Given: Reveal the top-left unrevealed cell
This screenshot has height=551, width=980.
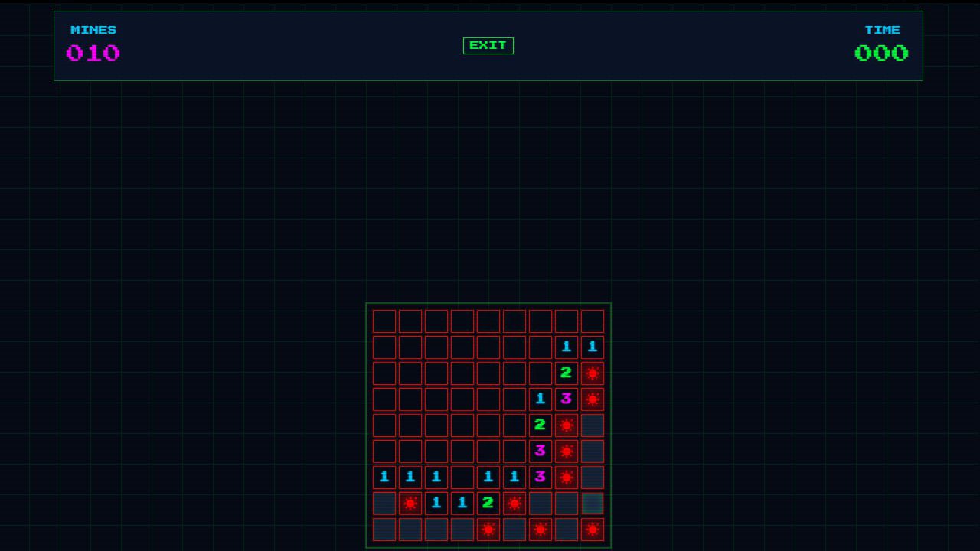Looking at the screenshot, I should point(384,321).
